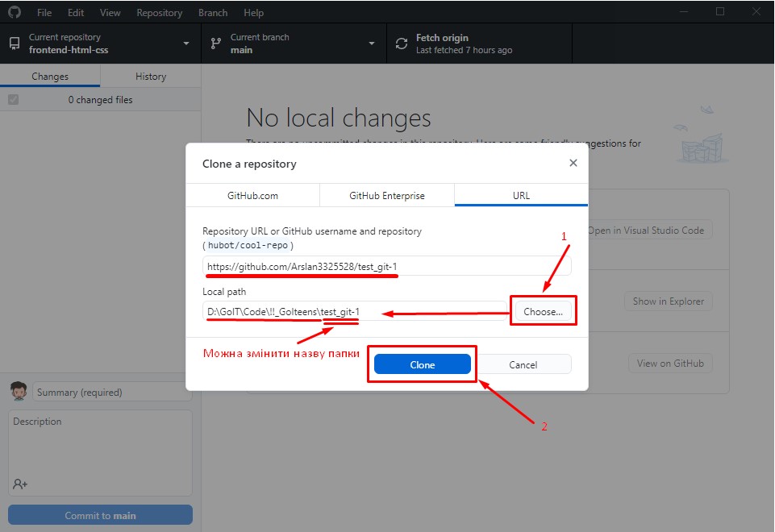This screenshot has height=532, width=775.
Task: Click the branch icon beside Current branch
Action: (216, 44)
